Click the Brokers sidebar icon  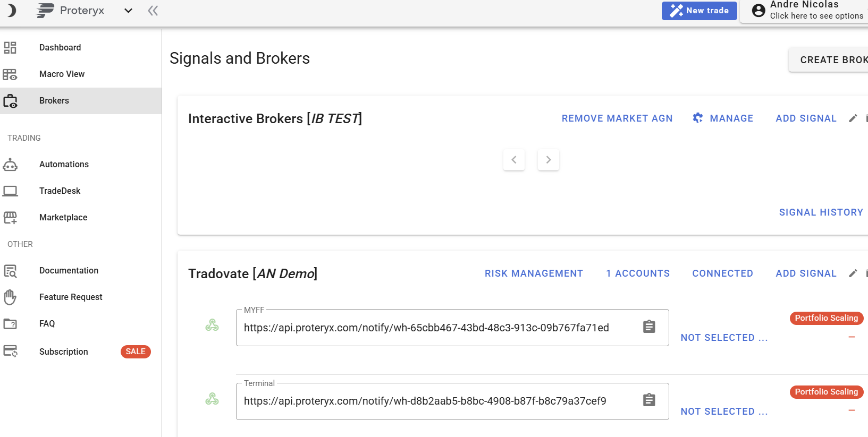pyautogui.click(x=10, y=101)
